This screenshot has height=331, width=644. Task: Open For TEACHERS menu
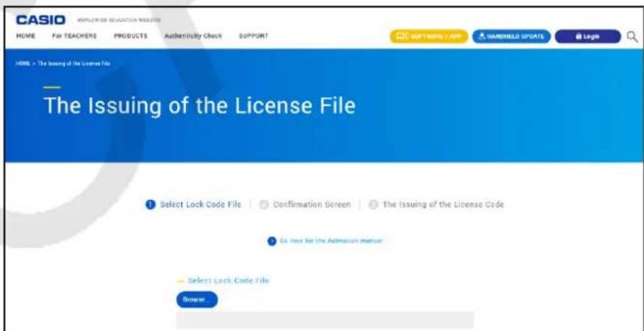(75, 36)
